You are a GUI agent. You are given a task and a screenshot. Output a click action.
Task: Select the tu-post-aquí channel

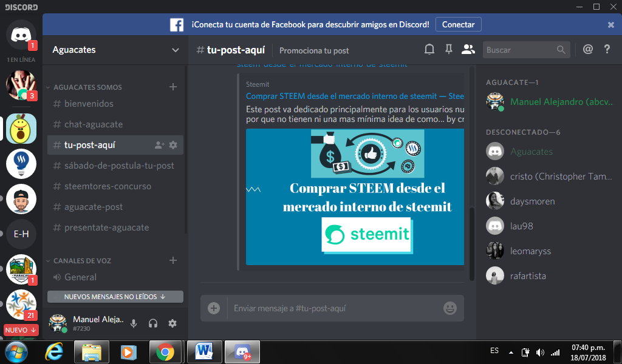[115, 145]
